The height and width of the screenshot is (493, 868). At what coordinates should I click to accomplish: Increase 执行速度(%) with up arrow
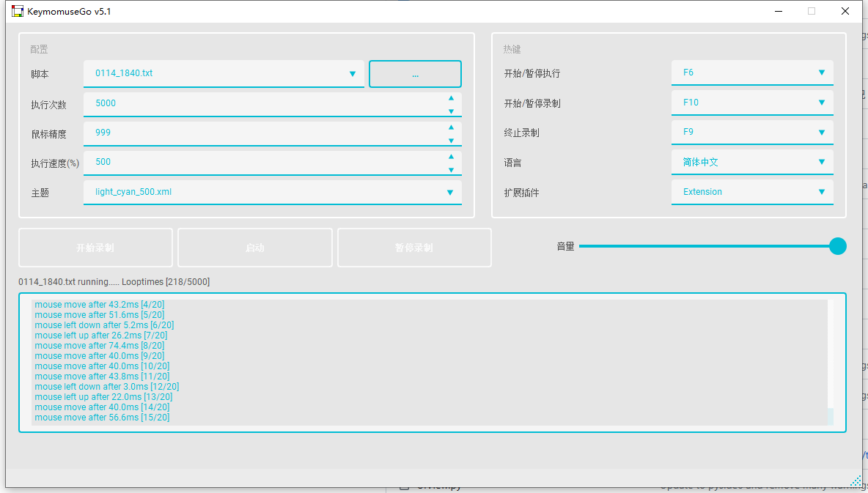point(451,157)
